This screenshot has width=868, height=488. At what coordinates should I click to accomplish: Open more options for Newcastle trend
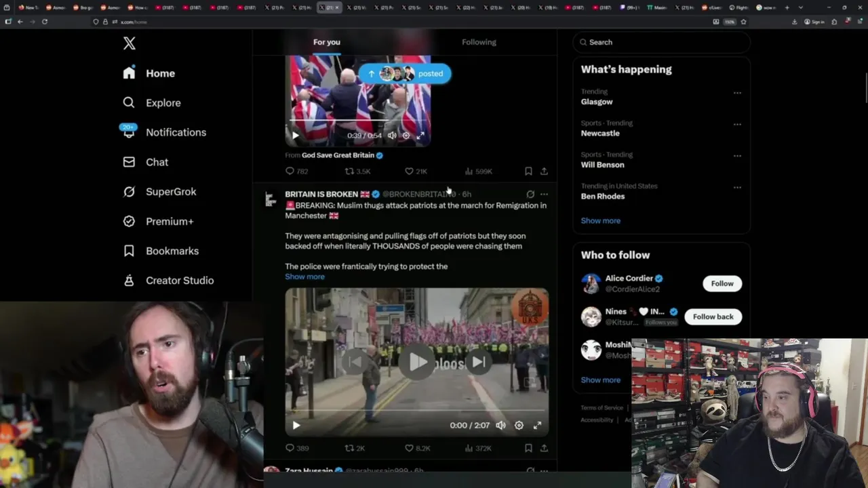coord(737,125)
